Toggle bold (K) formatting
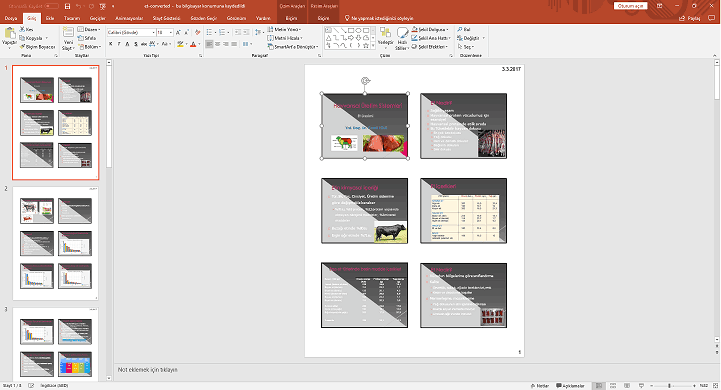This screenshot has height=390, width=721. (111, 44)
